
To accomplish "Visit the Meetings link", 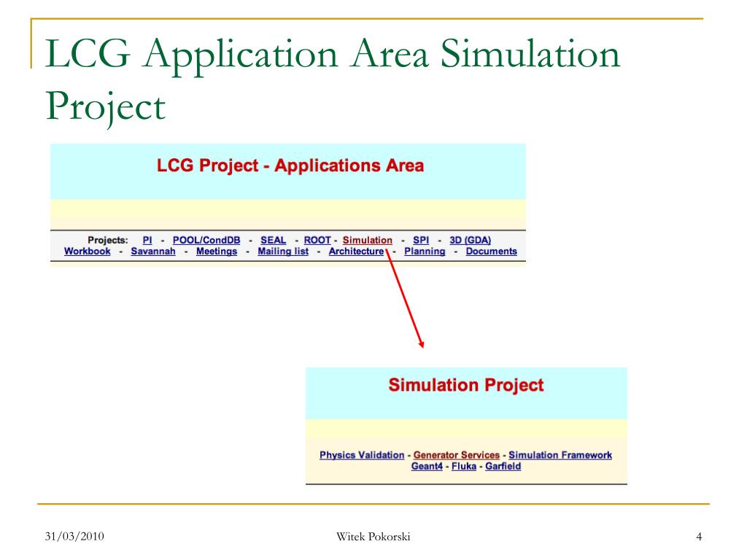I will click(216, 252).
